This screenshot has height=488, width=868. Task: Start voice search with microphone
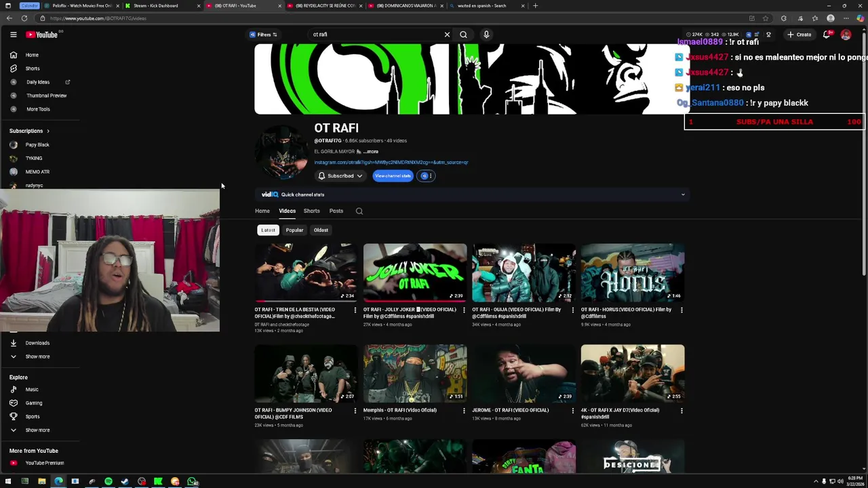coord(486,35)
